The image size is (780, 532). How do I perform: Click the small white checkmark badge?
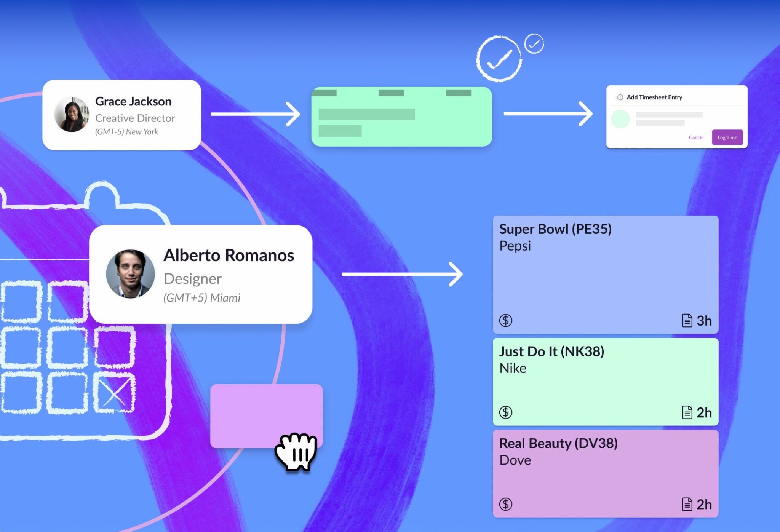pyautogui.click(x=535, y=43)
